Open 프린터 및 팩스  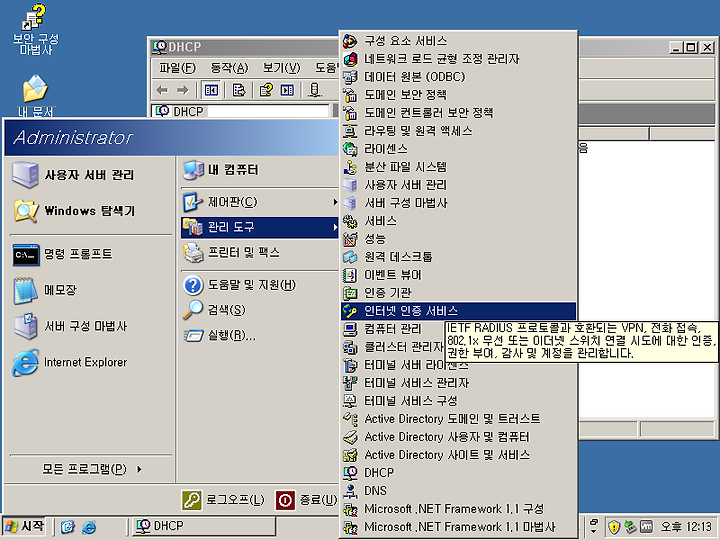(259, 252)
